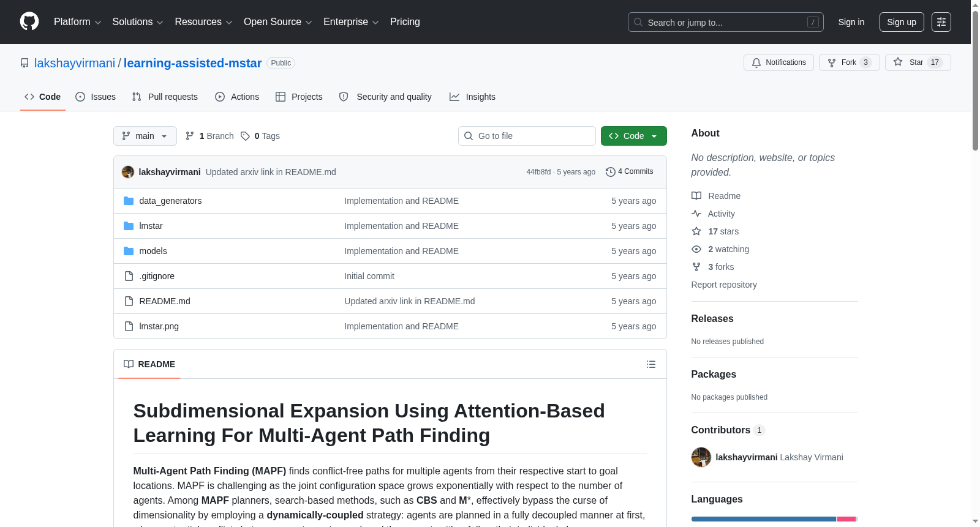Switch to the Issues tab
This screenshot has height=527, width=980.
click(96, 97)
